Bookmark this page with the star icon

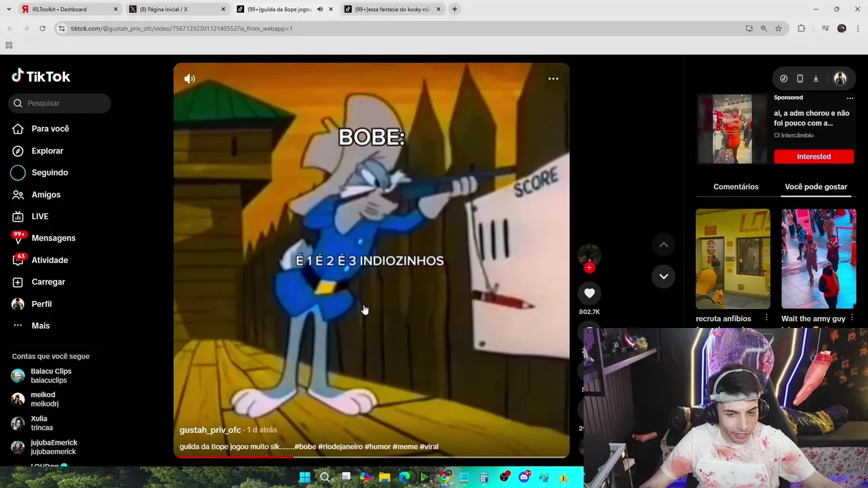point(778,28)
